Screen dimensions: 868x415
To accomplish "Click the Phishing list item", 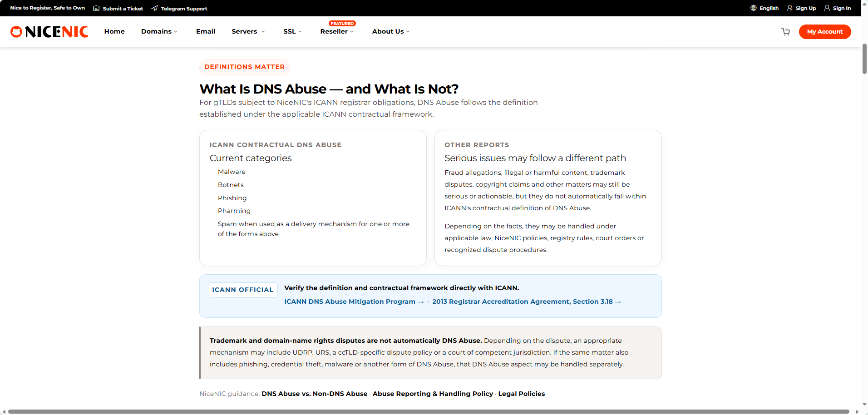I will tap(232, 198).
